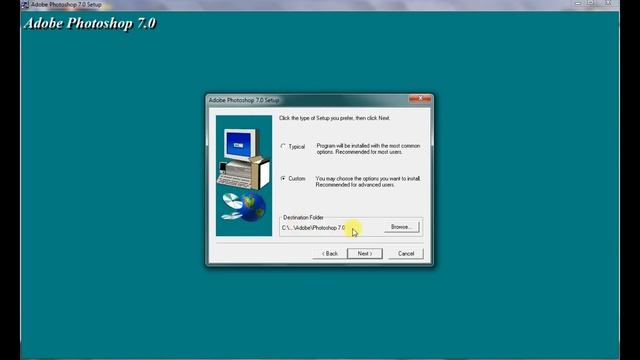
Task: Click the Custom option description text
Action: click(x=368, y=182)
